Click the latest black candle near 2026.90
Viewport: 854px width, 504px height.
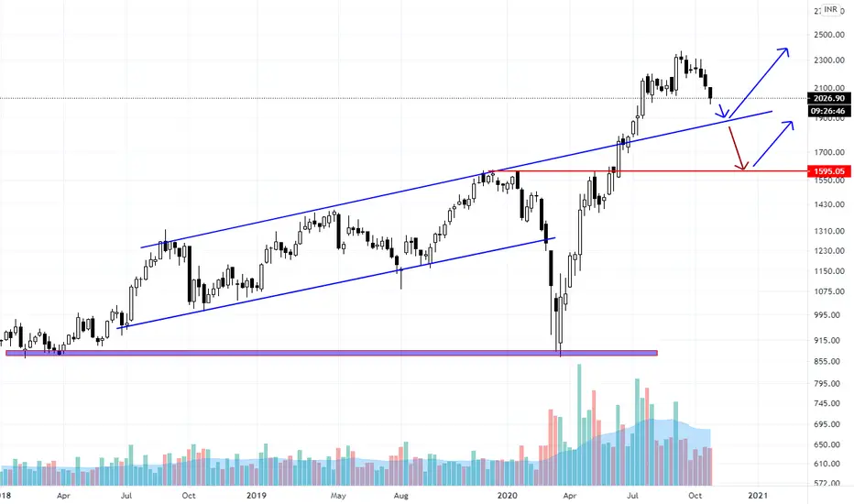coord(710,93)
